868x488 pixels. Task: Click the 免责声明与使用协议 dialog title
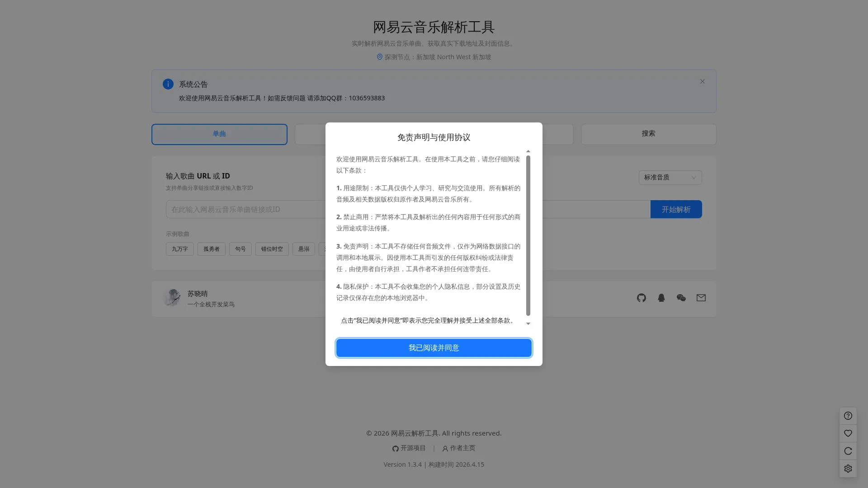pos(434,137)
